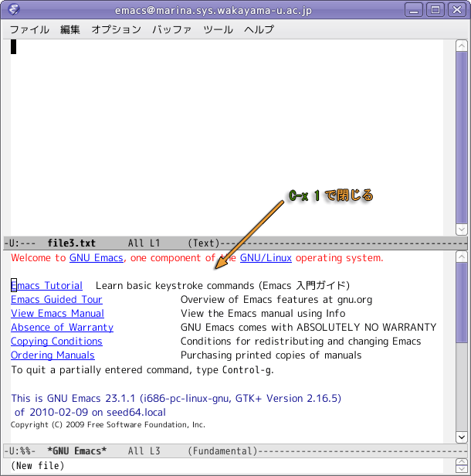Open the バッファ menu

click(172, 29)
